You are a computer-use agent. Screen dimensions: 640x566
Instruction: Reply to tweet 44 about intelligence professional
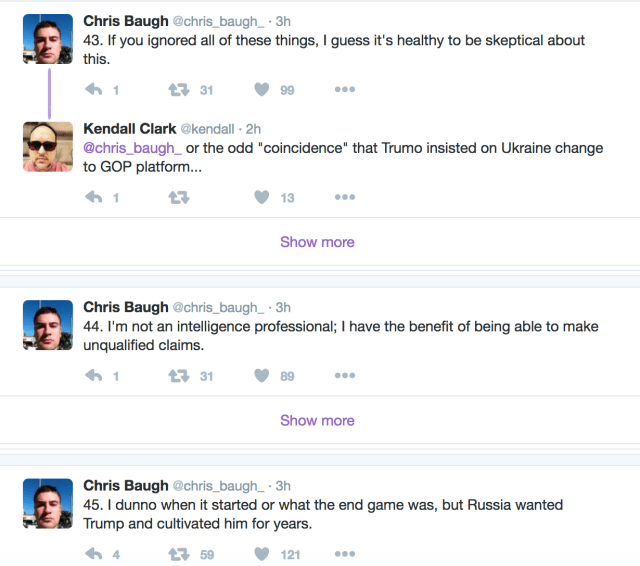(95, 375)
